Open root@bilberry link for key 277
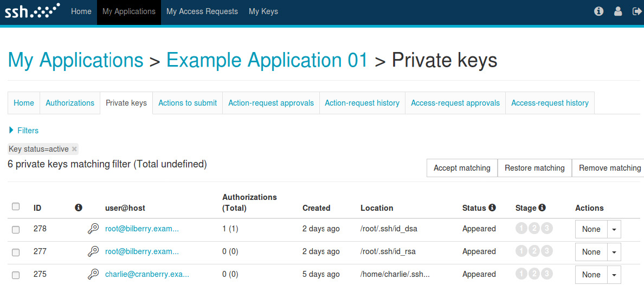Screen dimensions: 644x285 (x=142, y=251)
